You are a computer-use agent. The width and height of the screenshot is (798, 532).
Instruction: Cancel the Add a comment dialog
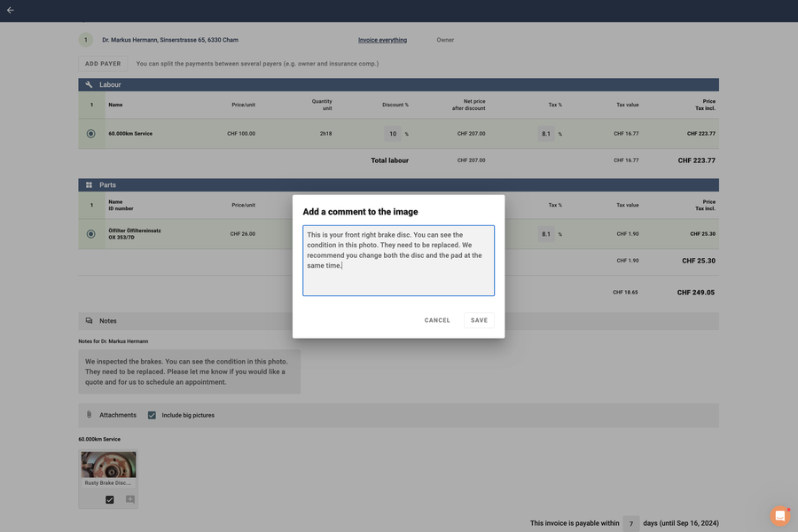click(437, 320)
